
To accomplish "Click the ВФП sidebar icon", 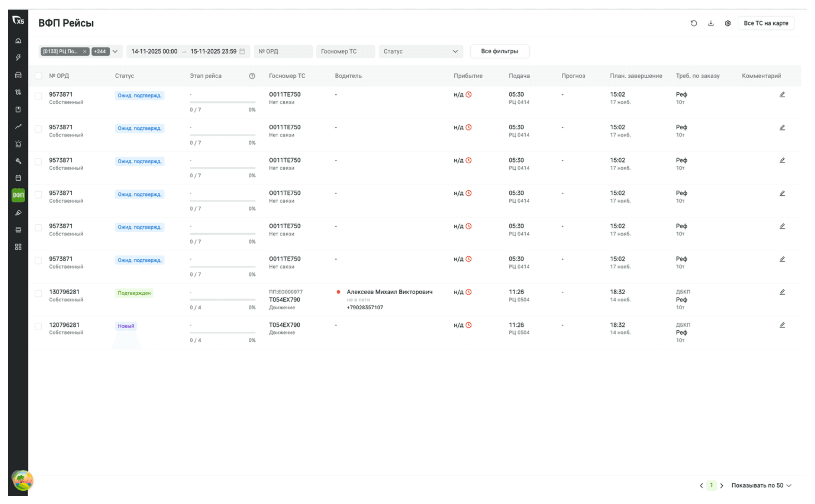I will pos(18,195).
